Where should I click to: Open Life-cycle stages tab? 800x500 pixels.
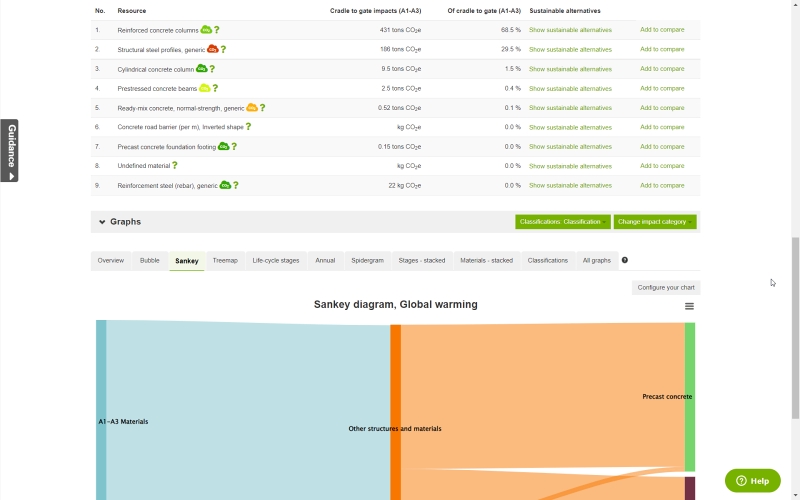pos(276,261)
